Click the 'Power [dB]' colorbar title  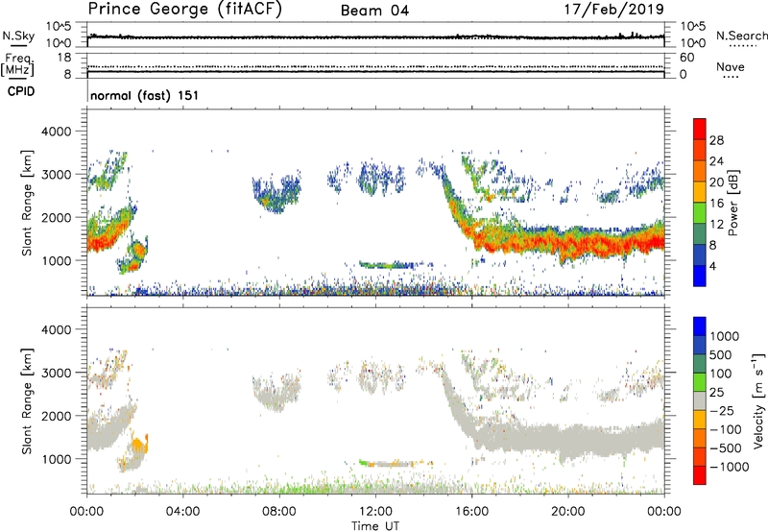[732, 203]
